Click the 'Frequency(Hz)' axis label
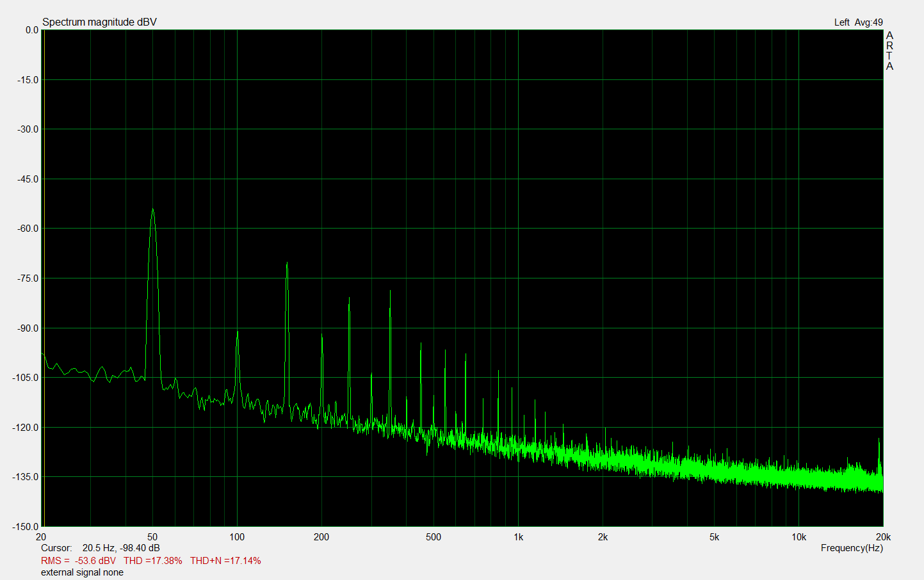Image resolution: width=924 pixels, height=580 pixels. [x=852, y=548]
